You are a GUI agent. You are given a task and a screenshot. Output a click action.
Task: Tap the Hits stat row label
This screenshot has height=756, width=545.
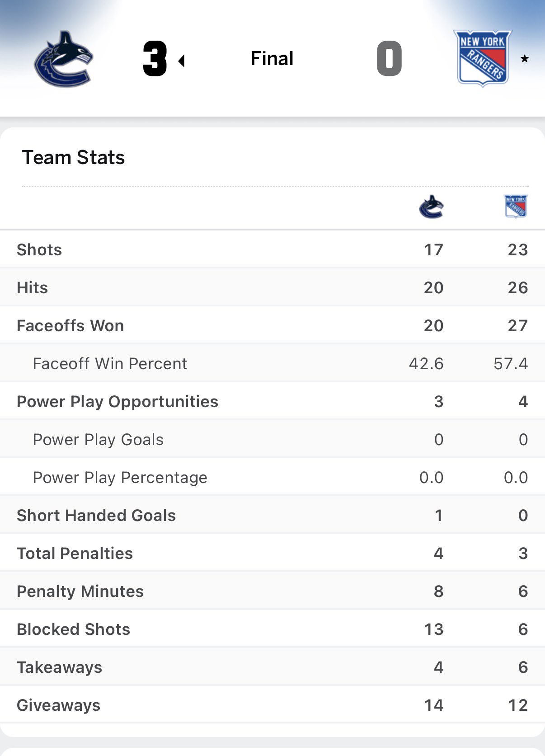tap(32, 288)
